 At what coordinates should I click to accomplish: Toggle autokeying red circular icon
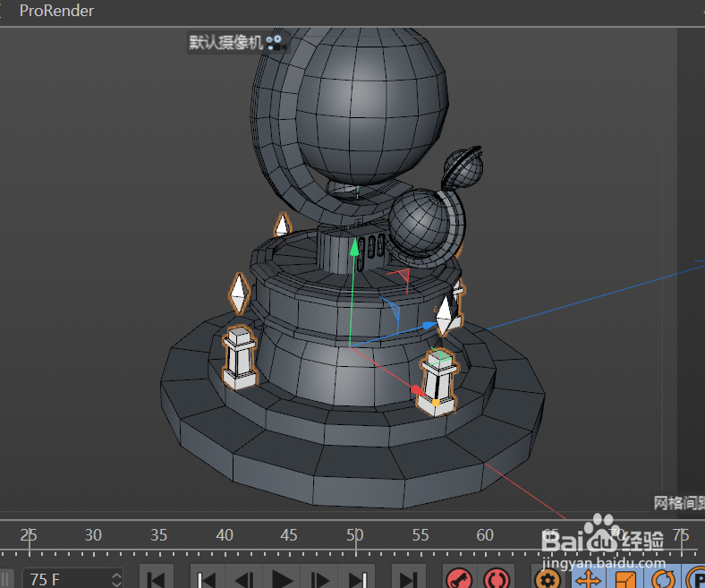[x=497, y=577]
